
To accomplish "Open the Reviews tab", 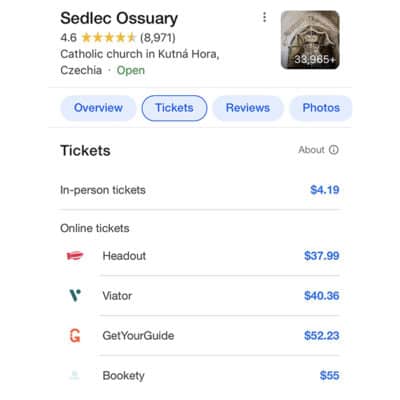I will [x=248, y=108].
